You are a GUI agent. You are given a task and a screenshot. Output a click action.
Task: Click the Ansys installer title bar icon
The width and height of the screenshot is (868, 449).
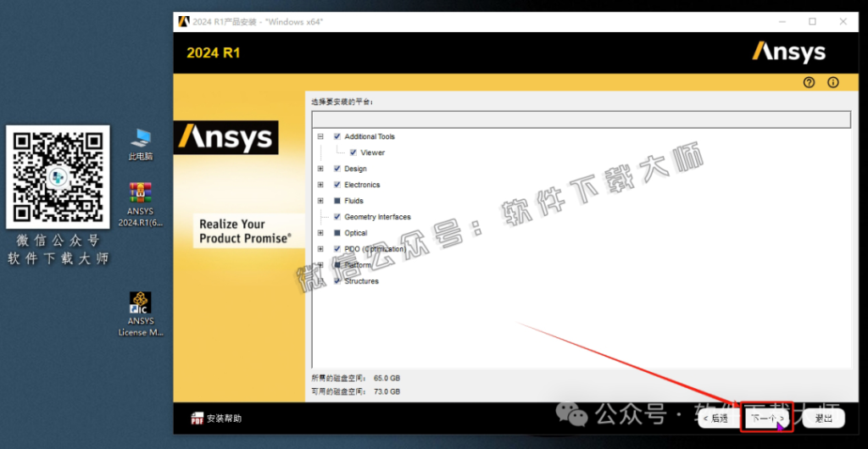(184, 21)
